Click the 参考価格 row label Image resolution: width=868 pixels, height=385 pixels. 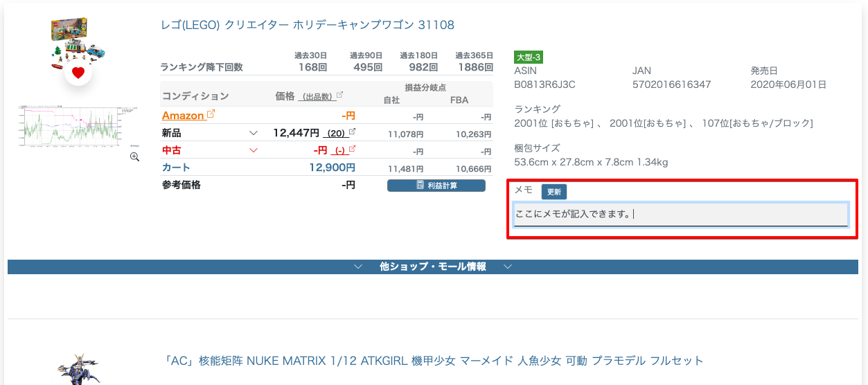[181, 185]
